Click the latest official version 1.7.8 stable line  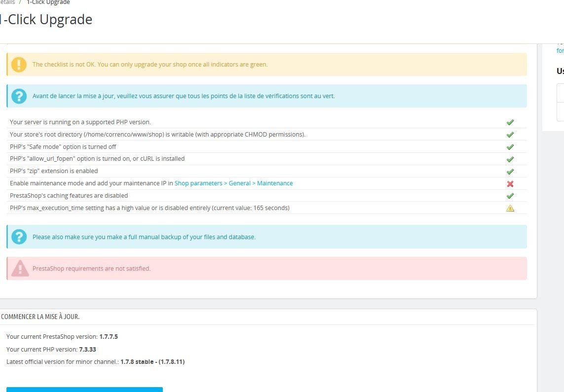point(96,362)
